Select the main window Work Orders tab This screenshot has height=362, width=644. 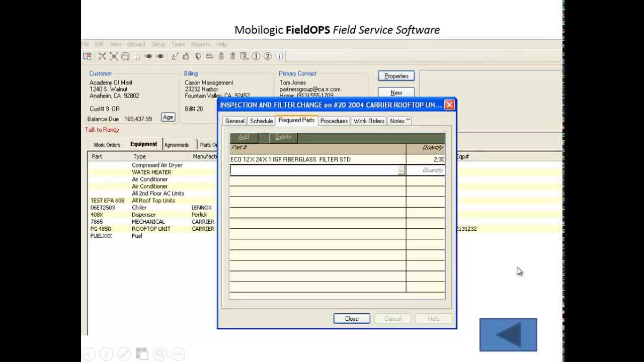coord(107,145)
